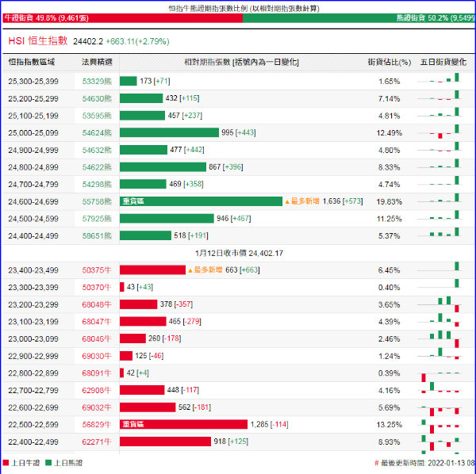This screenshot has width=476, height=474.
Task: Click five-day mini chart in 25,300-25,399 row
Action: coord(440,78)
